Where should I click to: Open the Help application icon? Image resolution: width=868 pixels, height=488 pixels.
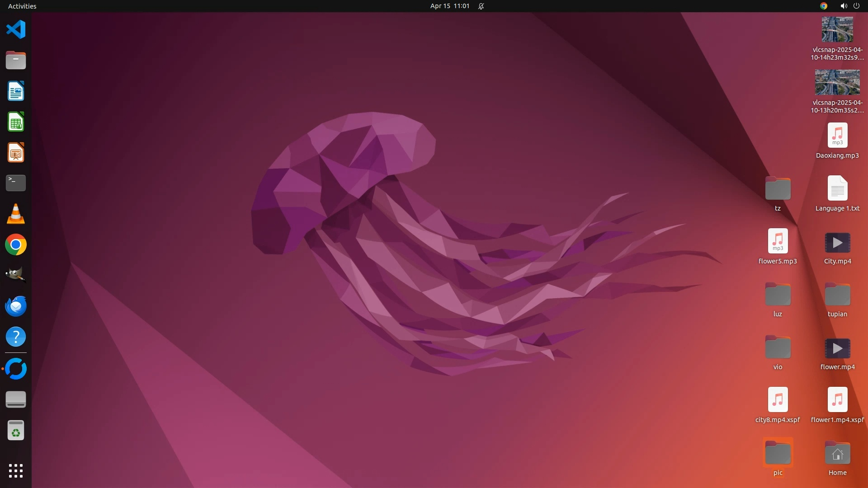point(16,337)
